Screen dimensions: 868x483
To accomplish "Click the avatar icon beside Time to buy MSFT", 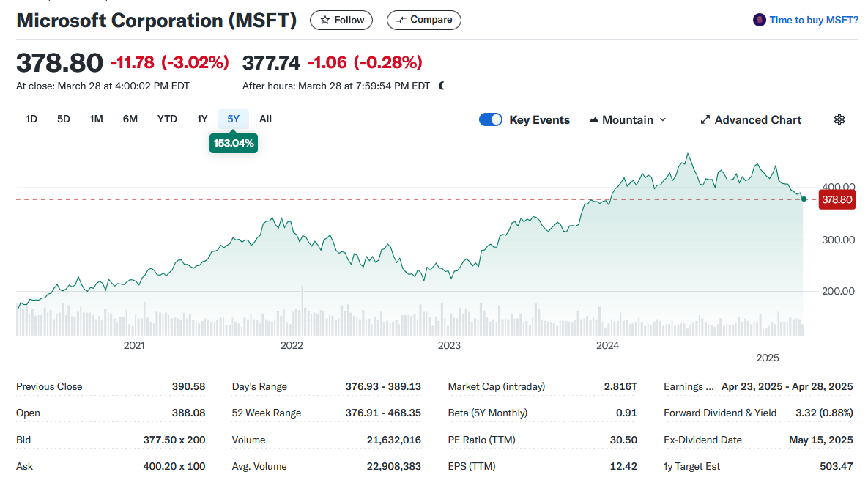I will 759,20.
